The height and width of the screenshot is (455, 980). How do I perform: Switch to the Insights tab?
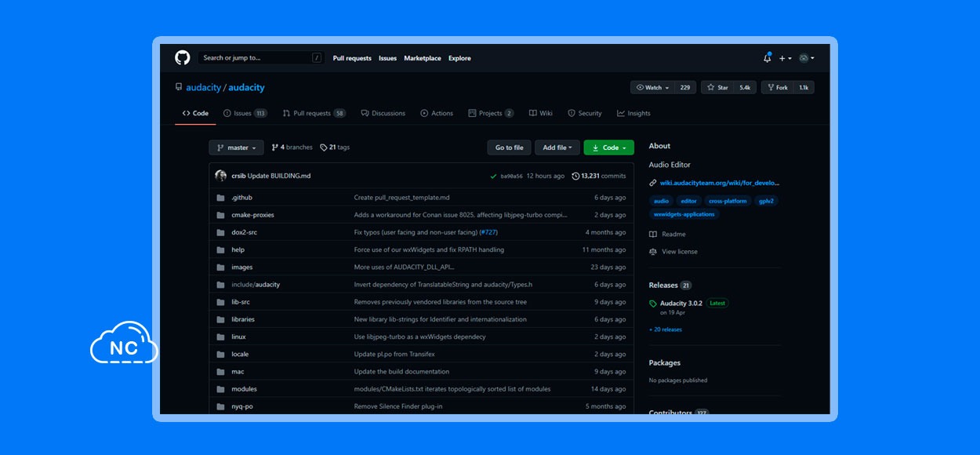pyautogui.click(x=633, y=114)
